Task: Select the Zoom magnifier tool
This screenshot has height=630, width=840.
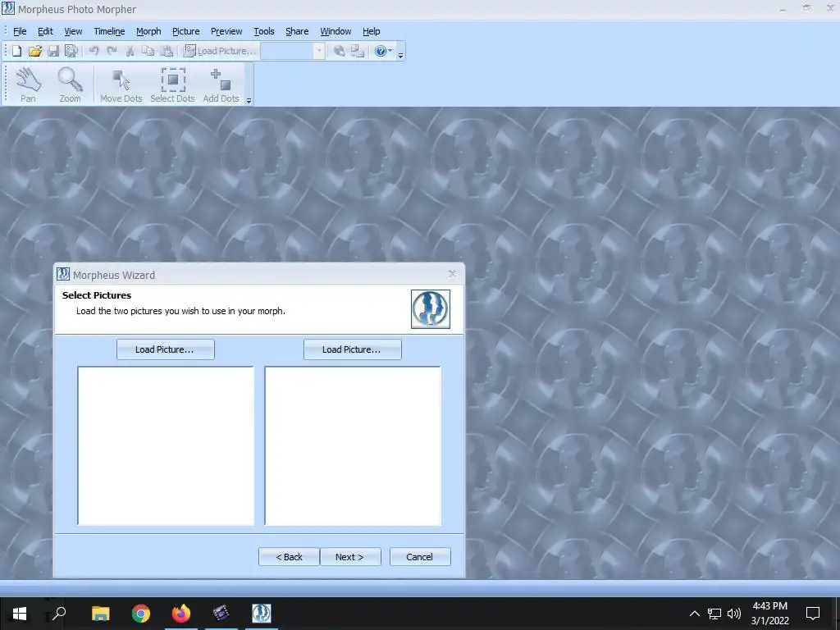Action: 71,84
